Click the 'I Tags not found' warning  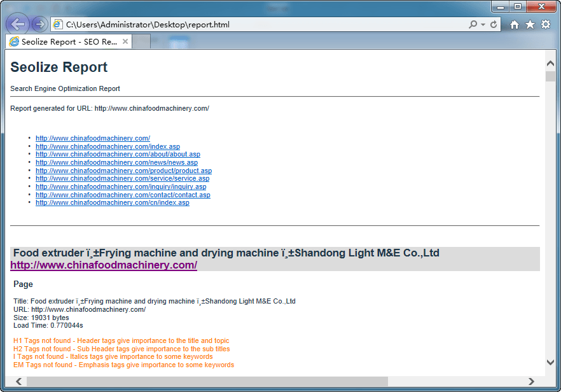113,356
